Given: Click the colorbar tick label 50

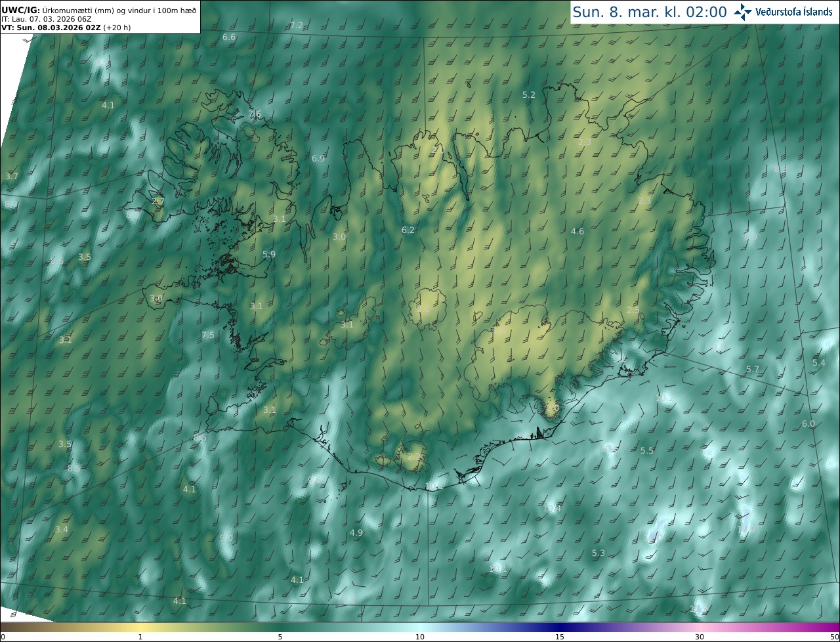Looking at the screenshot, I should coord(835,637).
